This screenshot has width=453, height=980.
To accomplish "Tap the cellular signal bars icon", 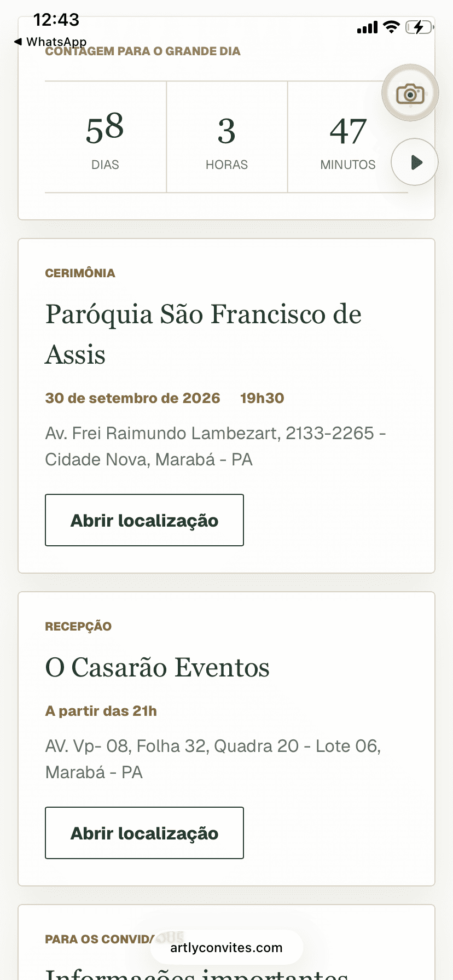I will tap(367, 27).
